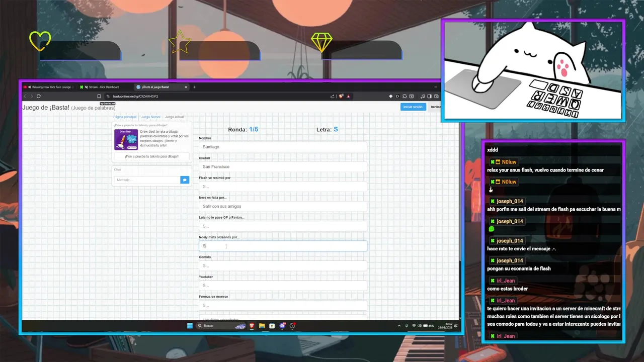Select the ¡Únete al juego Basta! tab
Image resolution: width=644 pixels, height=362 pixels.
click(x=162, y=87)
